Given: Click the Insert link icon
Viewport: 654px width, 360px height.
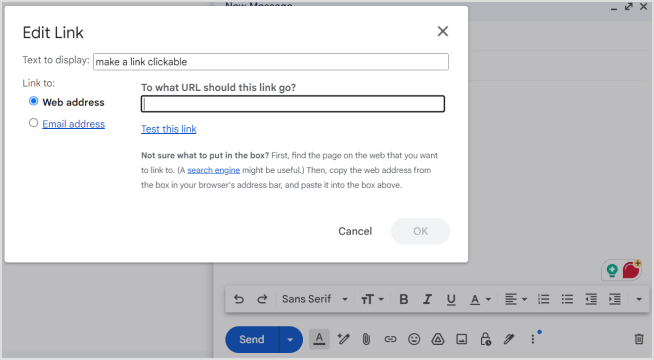Looking at the screenshot, I should point(390,339).
